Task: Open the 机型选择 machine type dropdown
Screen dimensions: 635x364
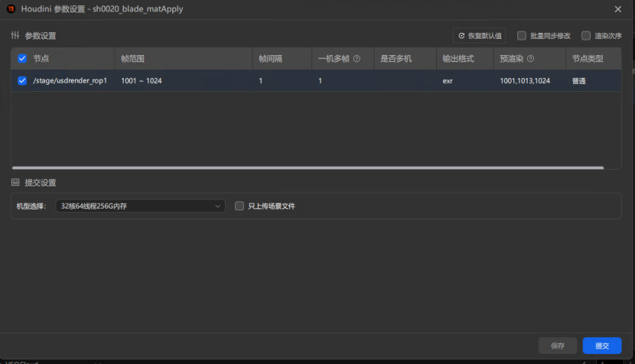Action: click(x=140, y=206)
